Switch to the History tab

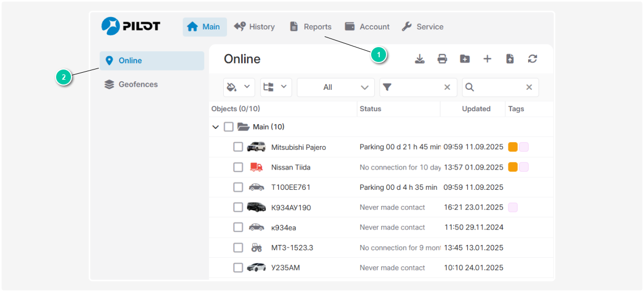coord(254,27)
